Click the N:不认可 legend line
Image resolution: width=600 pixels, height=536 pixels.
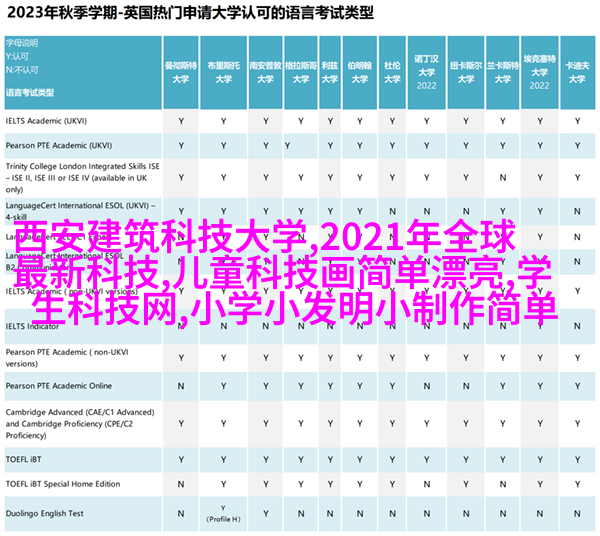(x=22, y=70)
